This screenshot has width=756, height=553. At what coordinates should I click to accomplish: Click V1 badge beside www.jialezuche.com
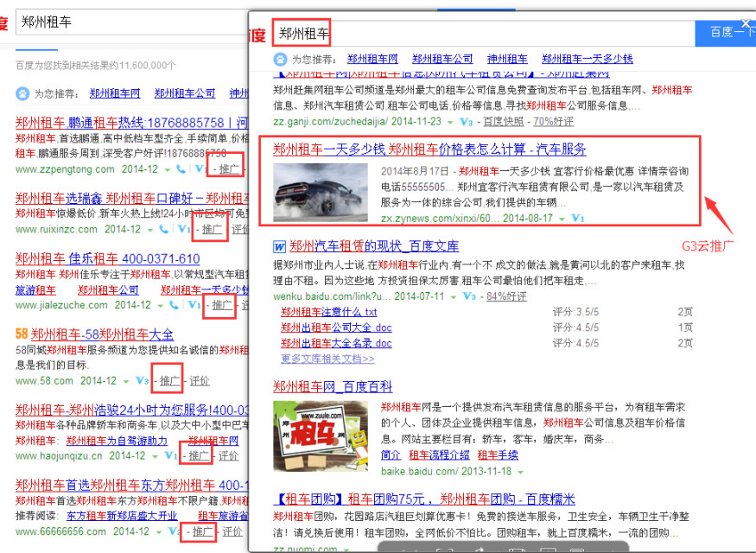click(194, 305)
